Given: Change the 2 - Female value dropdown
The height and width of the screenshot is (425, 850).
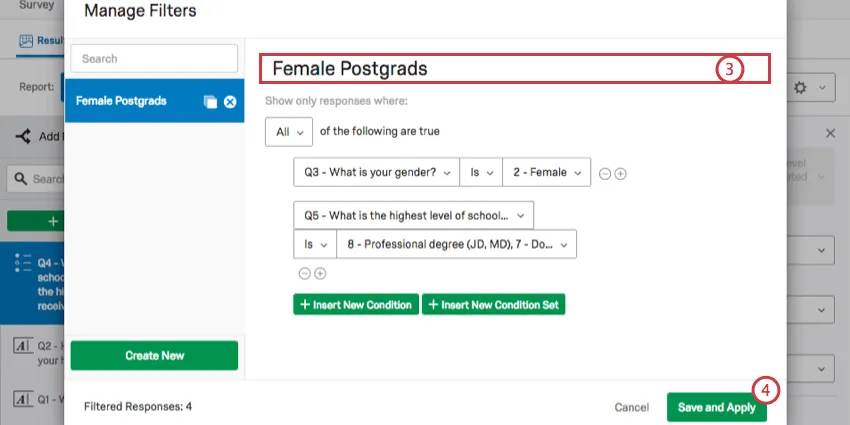Looking at the screenshot, I should (x=547, y=172).
